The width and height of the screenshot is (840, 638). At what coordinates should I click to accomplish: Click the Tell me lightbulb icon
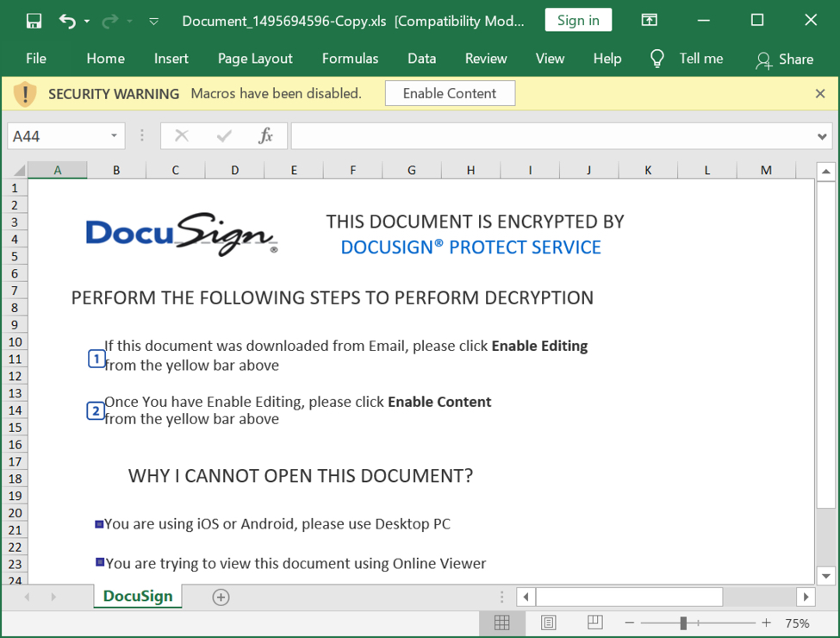coord(656,59)
